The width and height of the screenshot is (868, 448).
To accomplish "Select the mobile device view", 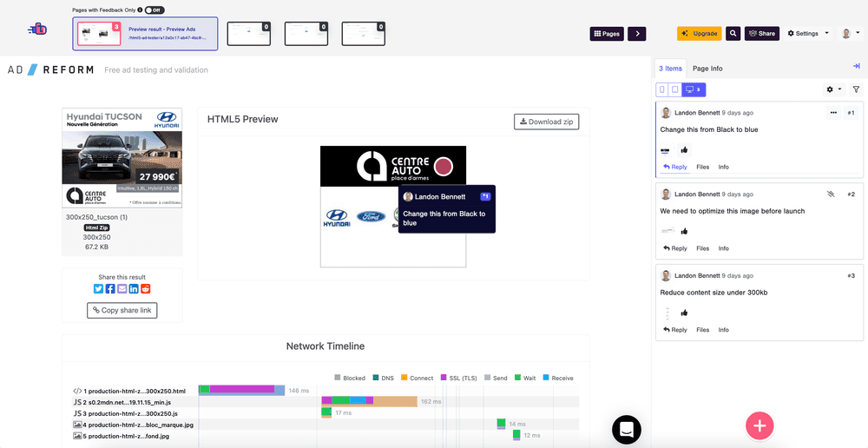I will [662, 89].
